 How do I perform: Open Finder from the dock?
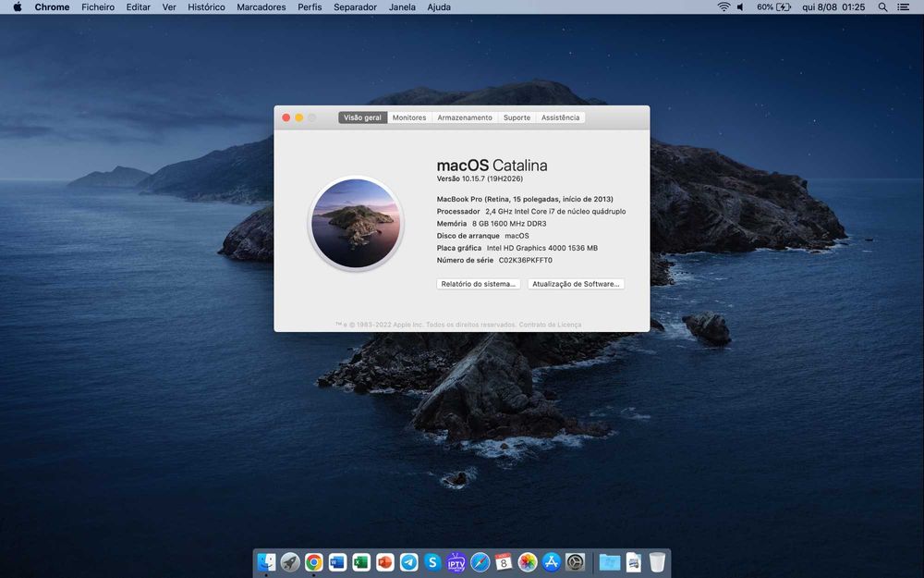[266, 562]
